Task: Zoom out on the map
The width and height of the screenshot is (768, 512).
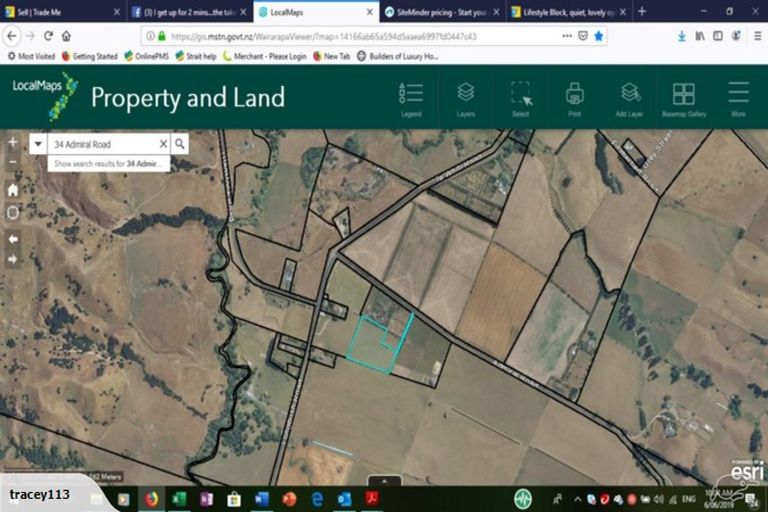Action: point(12,162)
